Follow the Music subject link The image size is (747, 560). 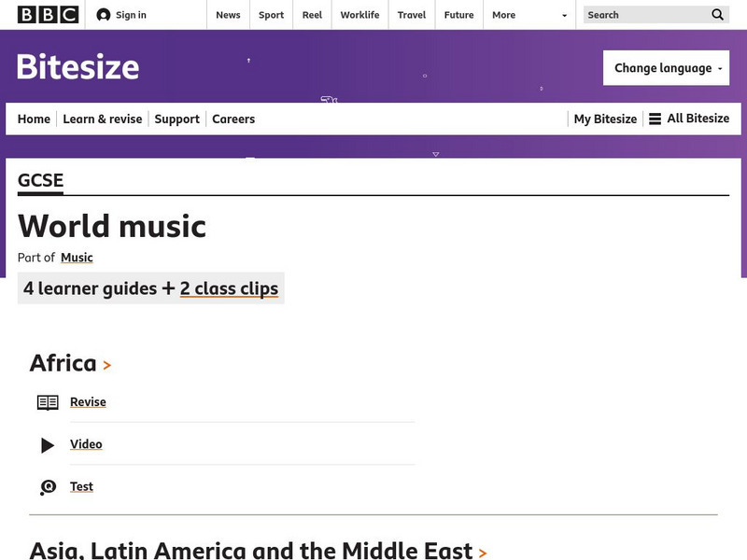(x=77, y=258)
